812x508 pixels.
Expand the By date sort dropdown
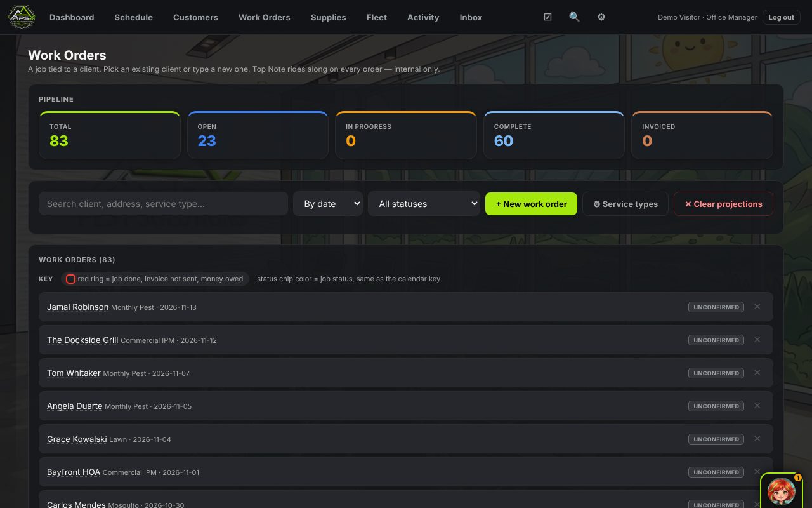(x=328, y=204)
